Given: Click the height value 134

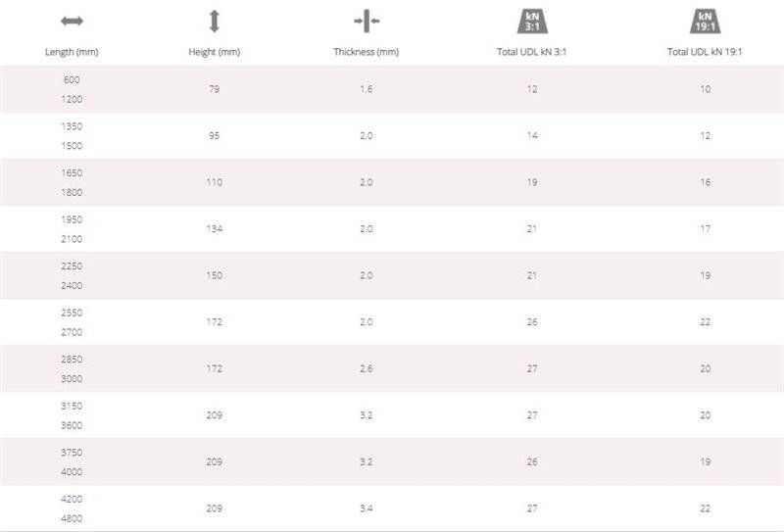Looking at the screenshot, I should point(214,229).
